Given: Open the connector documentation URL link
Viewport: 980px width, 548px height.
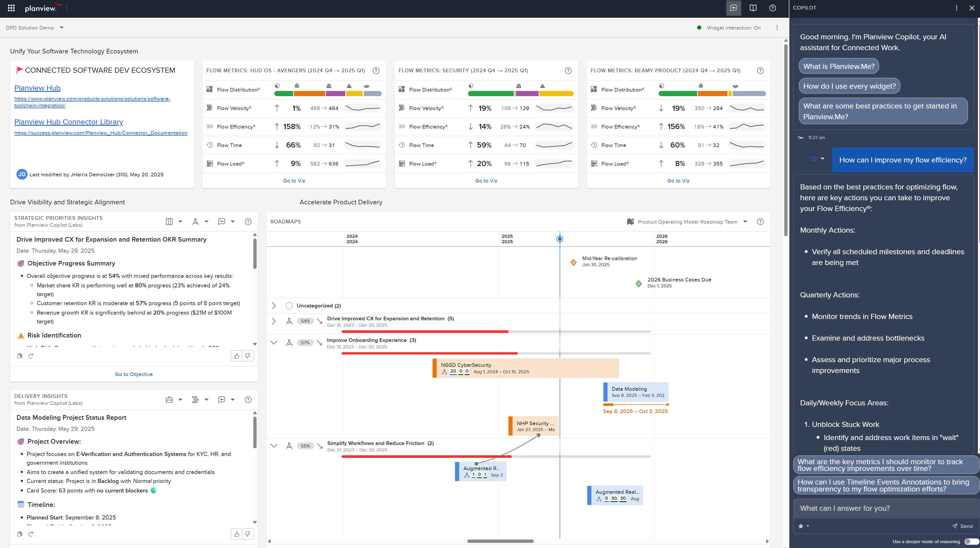Looking at the screenshot, I should pos(101,133).
